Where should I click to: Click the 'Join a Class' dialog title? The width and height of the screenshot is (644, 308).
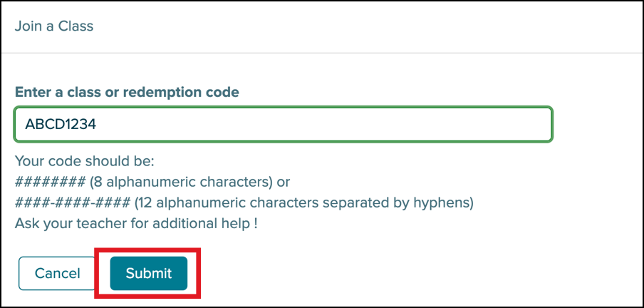pos(54,26)
